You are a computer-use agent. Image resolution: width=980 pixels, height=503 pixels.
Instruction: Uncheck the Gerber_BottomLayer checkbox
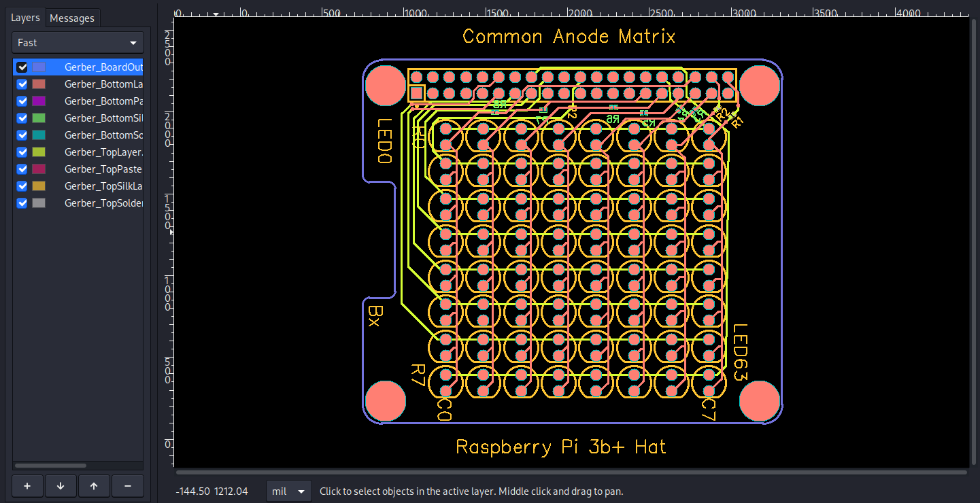[x=22, y=84]
